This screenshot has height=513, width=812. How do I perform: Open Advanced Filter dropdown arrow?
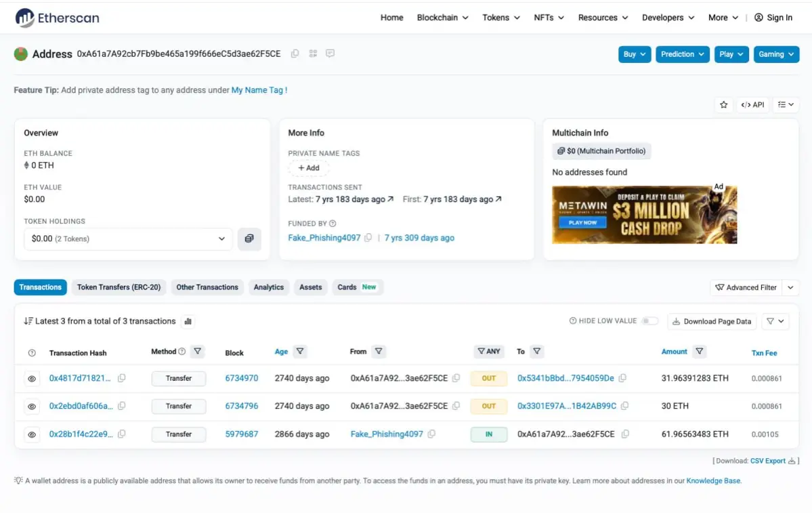(x=790, y=287)
